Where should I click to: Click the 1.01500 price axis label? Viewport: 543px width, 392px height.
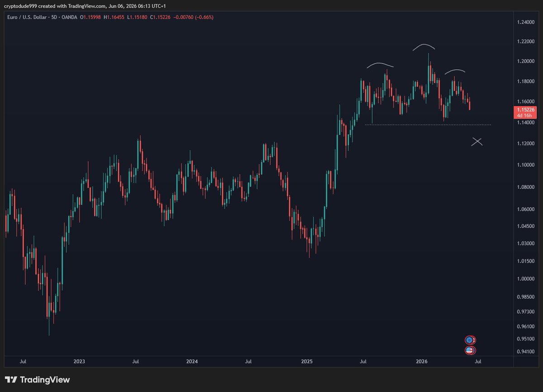pos(526,261)
